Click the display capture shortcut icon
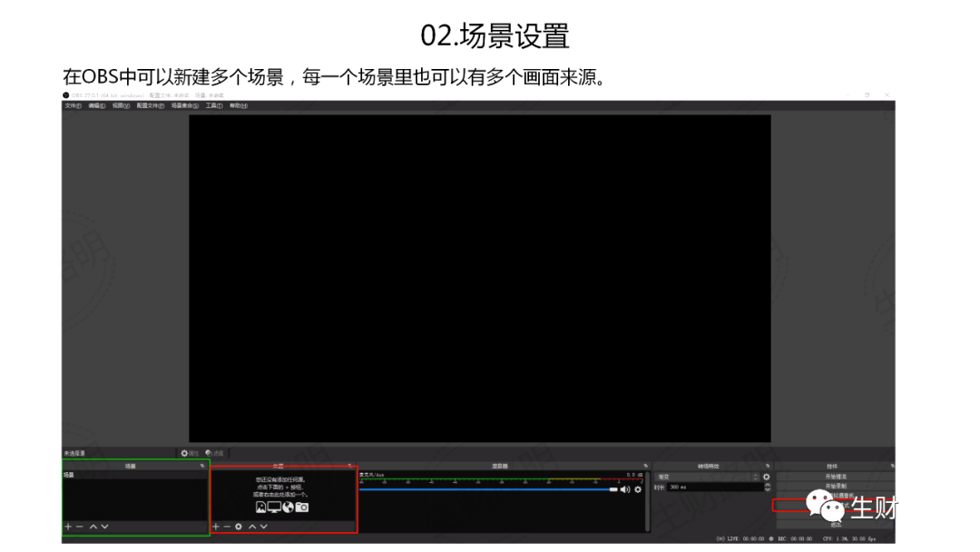Screen dimensions: 980x552 pyautogui.click(x=273, y=508)
